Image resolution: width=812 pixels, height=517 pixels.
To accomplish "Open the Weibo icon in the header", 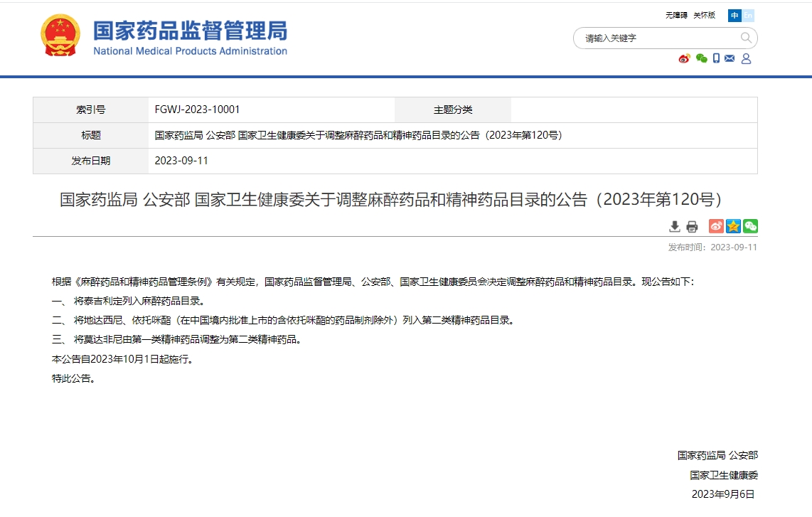I will coord(684,58).
